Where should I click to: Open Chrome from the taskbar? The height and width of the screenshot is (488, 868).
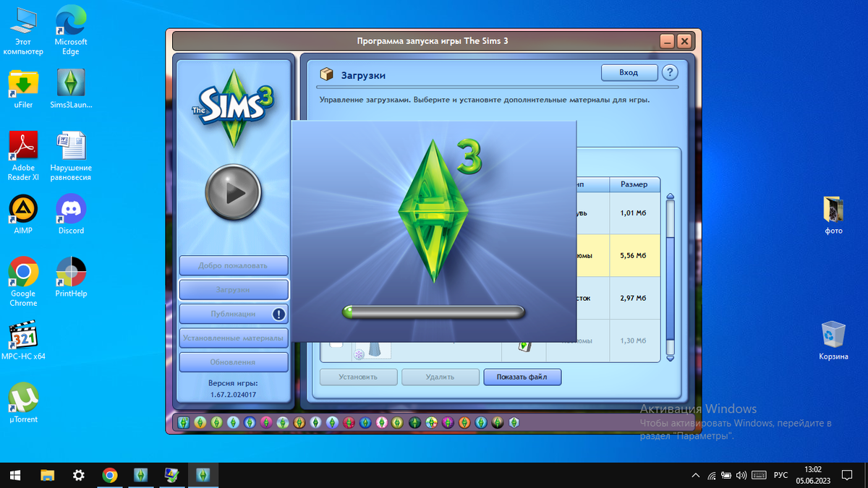110,475
